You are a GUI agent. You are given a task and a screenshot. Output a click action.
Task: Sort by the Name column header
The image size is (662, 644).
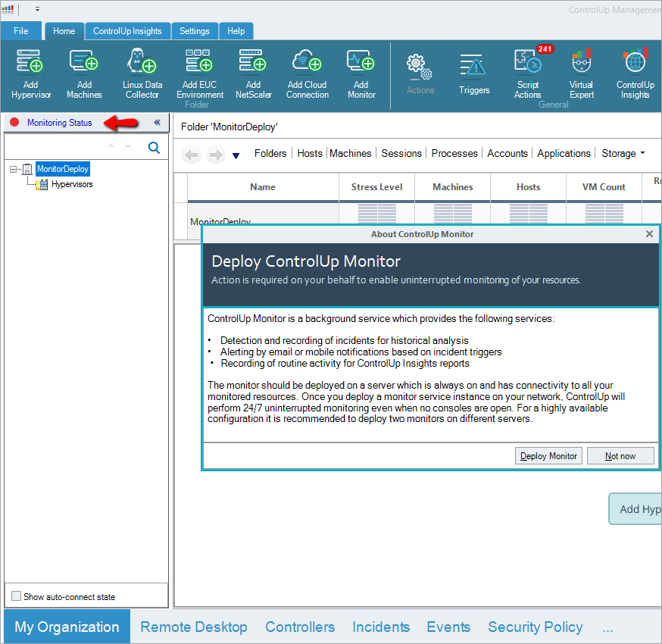pos(263,187)
